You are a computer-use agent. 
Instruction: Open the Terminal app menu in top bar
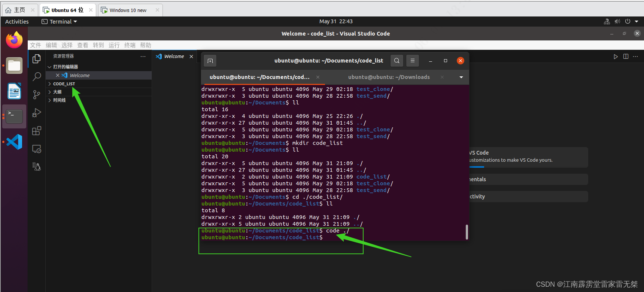pos(59,22)
